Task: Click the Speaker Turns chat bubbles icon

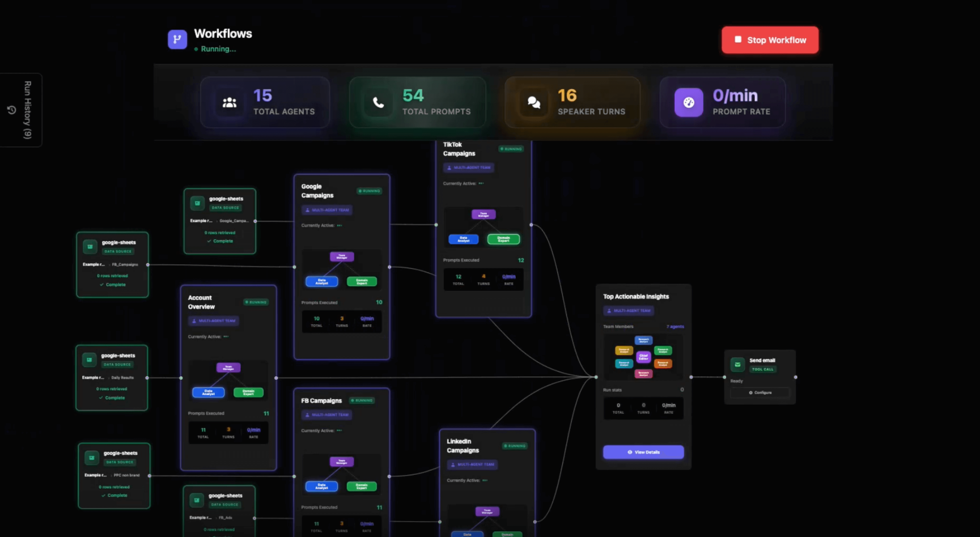Action: (x=534, y=102)
